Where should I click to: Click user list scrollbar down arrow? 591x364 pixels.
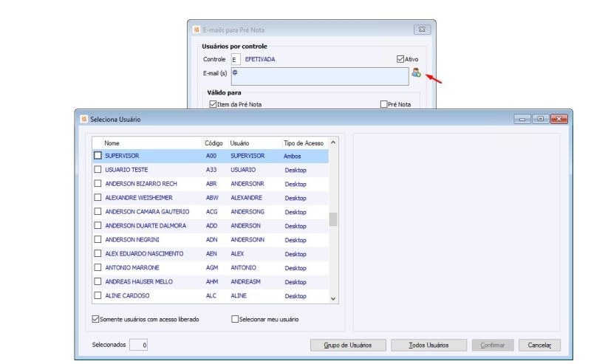coord(333,298)
